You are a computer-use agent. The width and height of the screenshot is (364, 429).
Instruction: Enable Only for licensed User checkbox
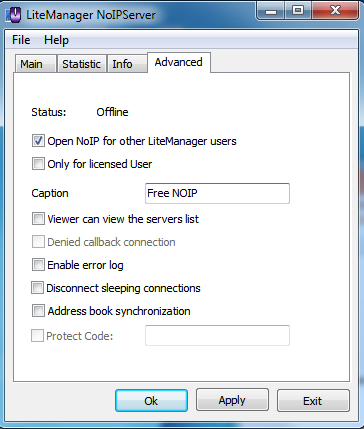click(x=38, y=164)
